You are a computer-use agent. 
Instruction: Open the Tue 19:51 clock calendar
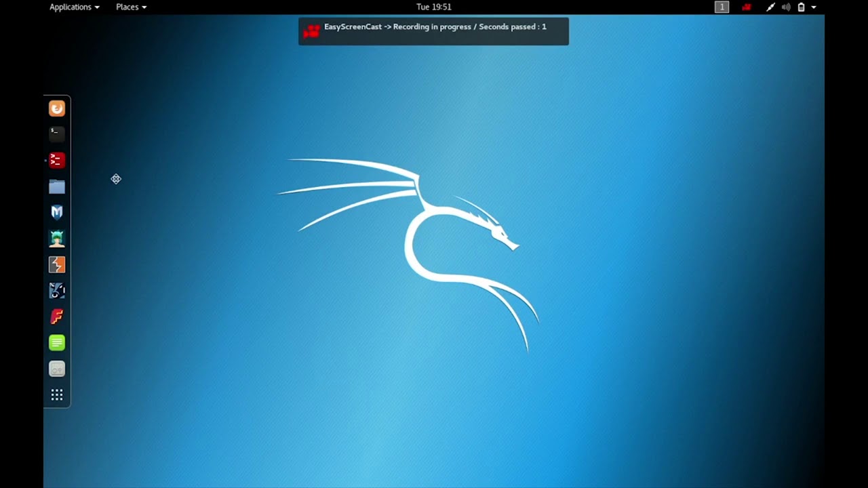click(x=434, y=7)
